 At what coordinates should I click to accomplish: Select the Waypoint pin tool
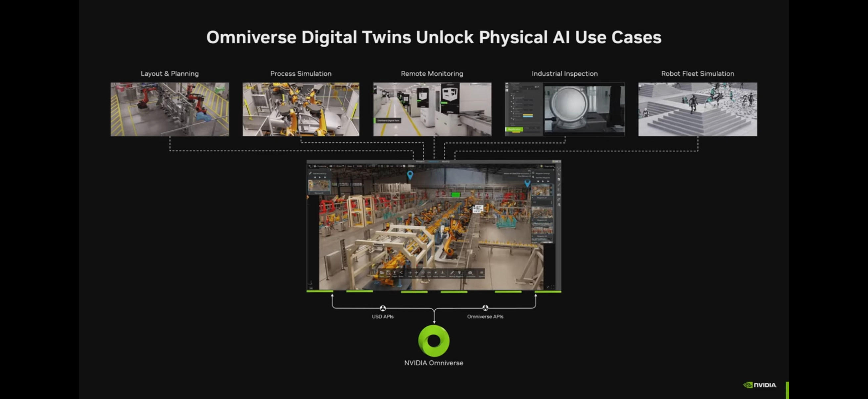pos(459,273)
